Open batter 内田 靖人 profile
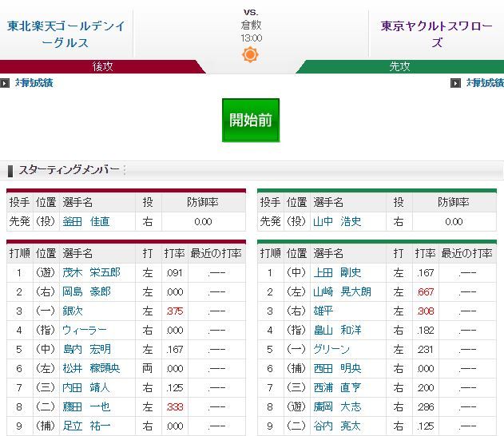The height and width of the screenshot is (436, 504). pyautogui.click(x=86, y=387)
